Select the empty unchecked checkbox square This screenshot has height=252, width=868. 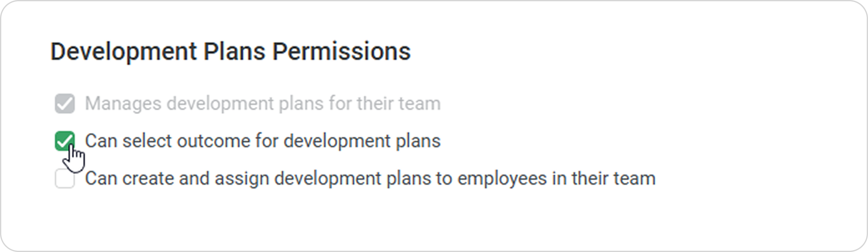65,179
